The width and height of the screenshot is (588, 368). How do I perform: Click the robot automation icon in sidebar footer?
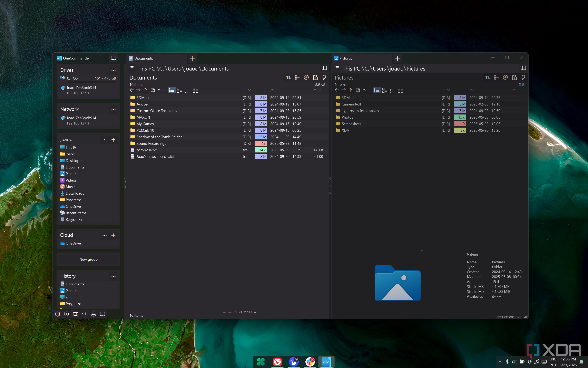[94, 314]
